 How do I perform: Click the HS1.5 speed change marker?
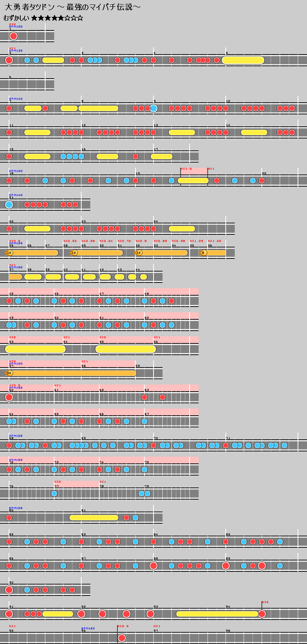[x=186, y=169]
